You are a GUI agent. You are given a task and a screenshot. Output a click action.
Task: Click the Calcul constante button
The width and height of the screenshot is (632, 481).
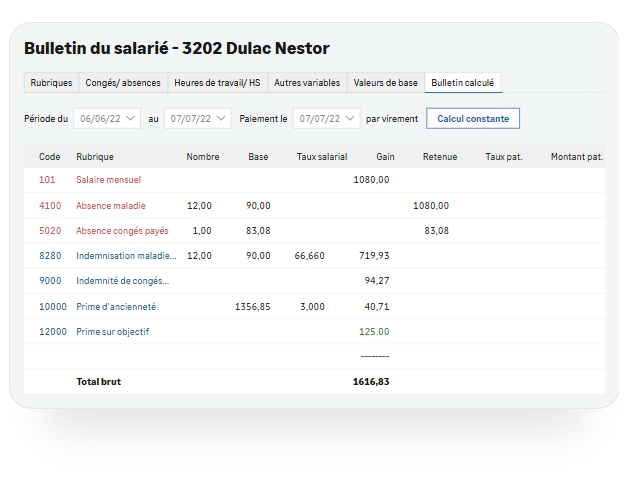pyautogui.click(x=473, y=118)
